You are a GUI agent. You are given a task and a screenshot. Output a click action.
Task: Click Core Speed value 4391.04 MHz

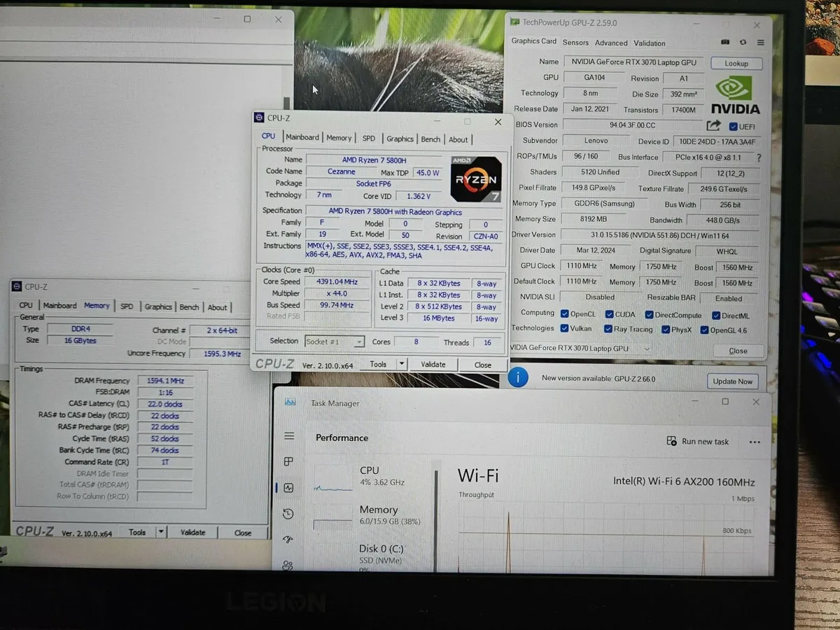(337, 282)
